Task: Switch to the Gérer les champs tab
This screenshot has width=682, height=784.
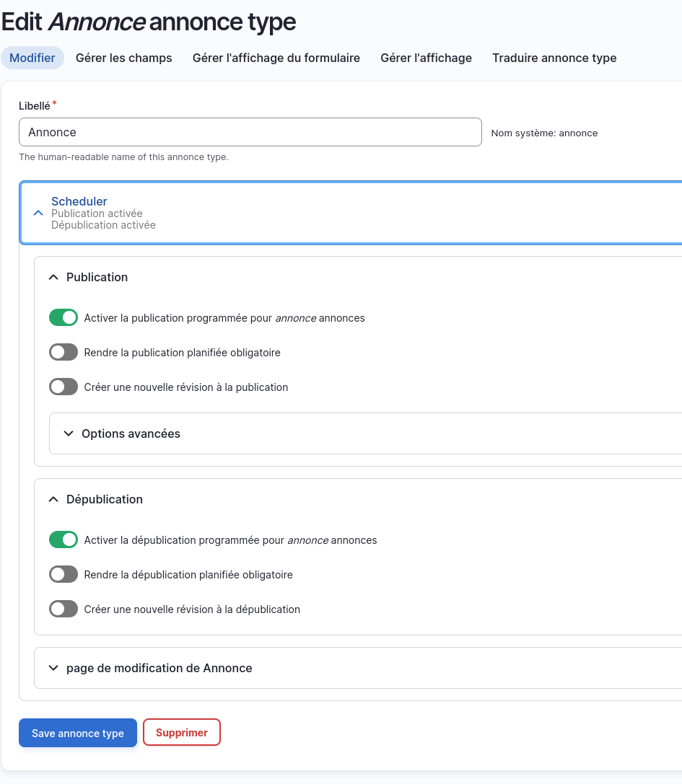Action: pyautogui.click(x=123, y=58)
